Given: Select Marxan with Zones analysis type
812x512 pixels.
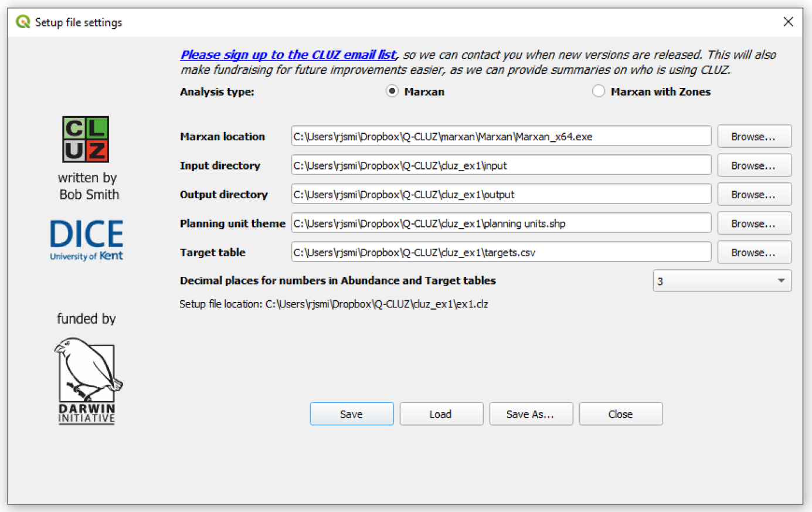Looking at the screenshot, I should pyautogui.click(x=598, y=91).
